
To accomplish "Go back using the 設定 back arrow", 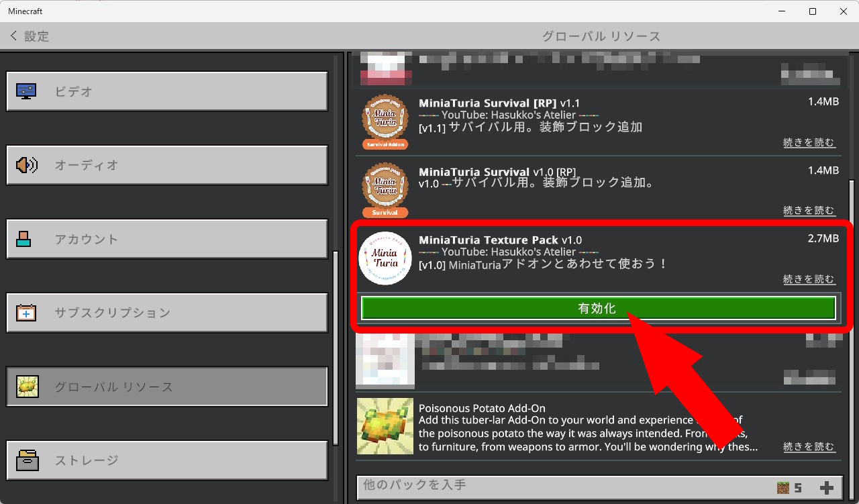I will coord(14,36).
